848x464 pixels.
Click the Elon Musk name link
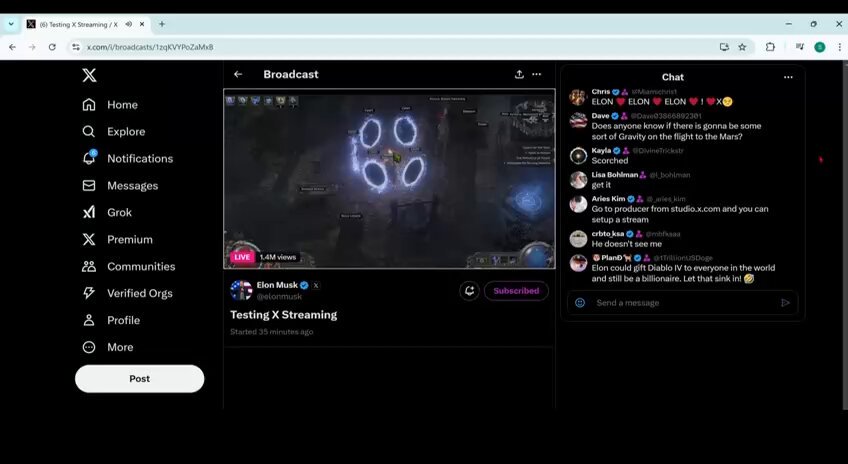click(277, 285)
